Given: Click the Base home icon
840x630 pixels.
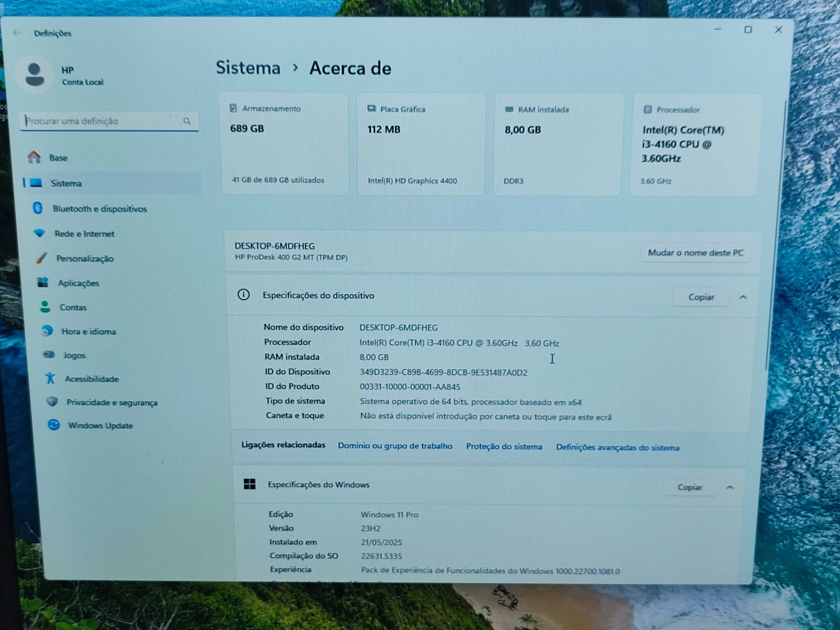Looking at the screenshot, I should tap(34, 157).
